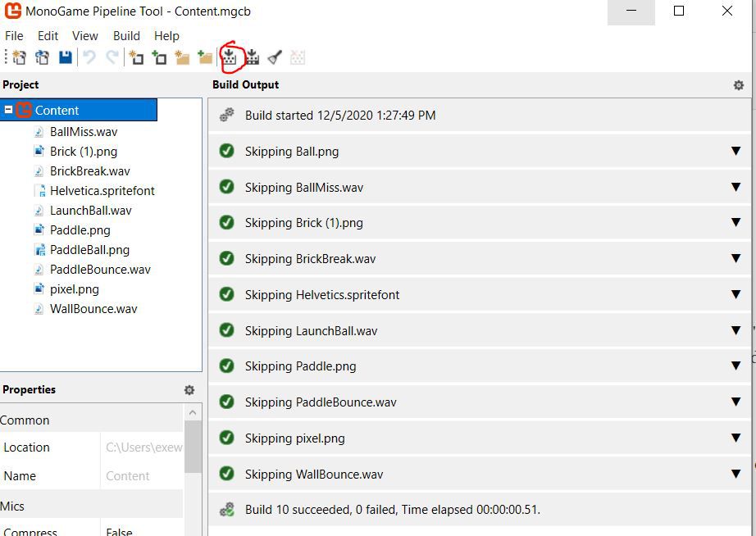Click the Build toolbar icon

tap(229, 57)
